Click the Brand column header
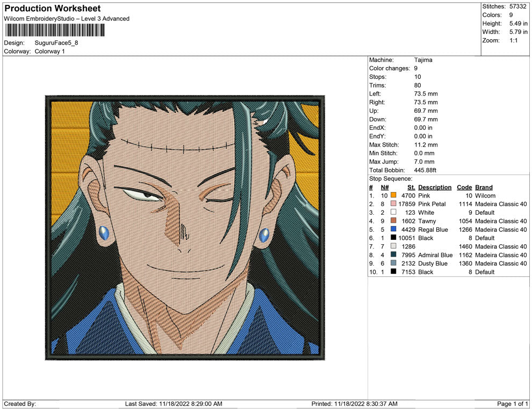Screen dimensions: 532x409 (x=484, y=187)
